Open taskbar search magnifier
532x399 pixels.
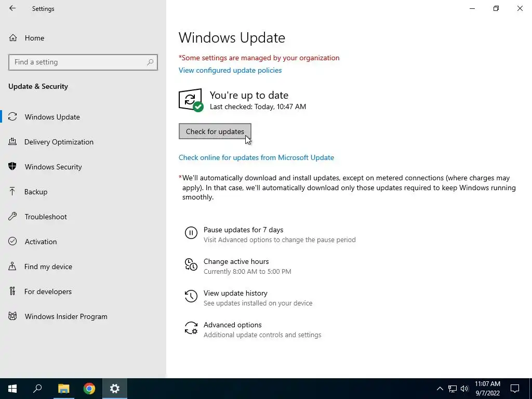click(x=37, y=389)
